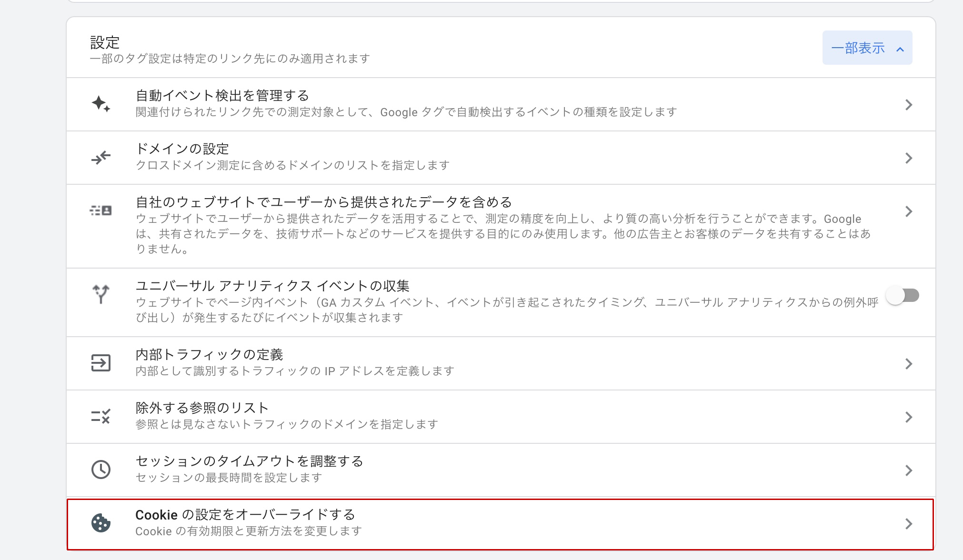Screen dimensions: 963x560
Task: Open 除外する参照のリスト via its chevron
Action: click(909, 417)
